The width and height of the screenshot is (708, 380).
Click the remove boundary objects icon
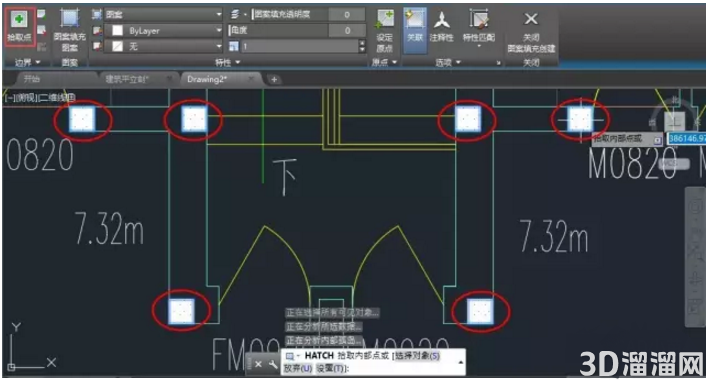[41, 30]
